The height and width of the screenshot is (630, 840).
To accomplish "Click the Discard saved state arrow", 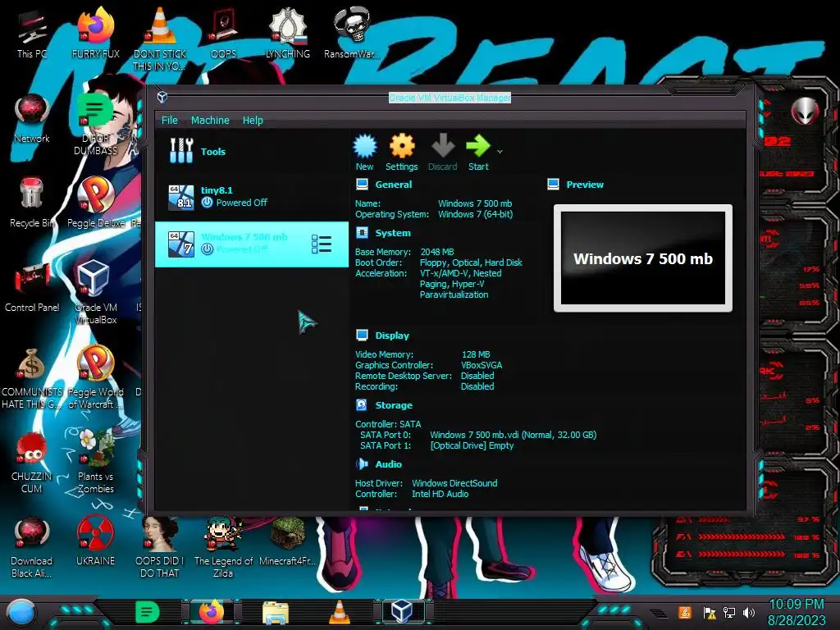I will pyautogui.click(x=442, y=152).
